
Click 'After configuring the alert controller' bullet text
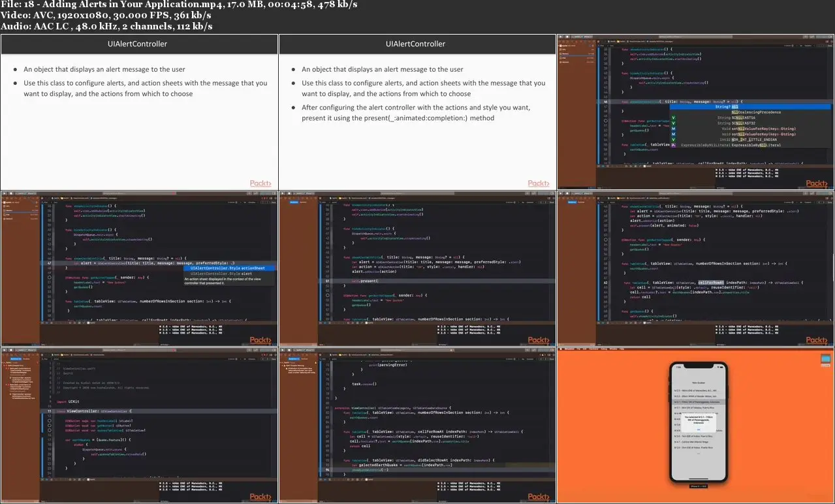click(416, 112)
